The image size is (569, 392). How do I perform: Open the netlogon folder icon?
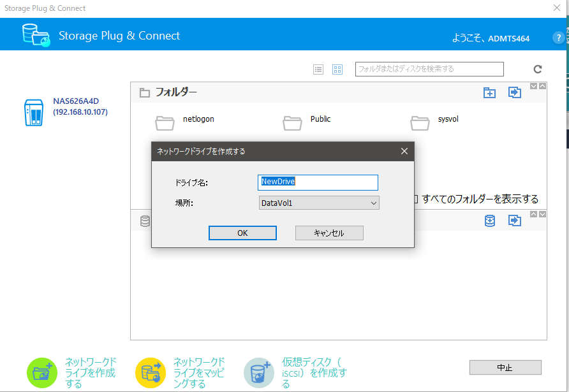click(x=165, y=123)
